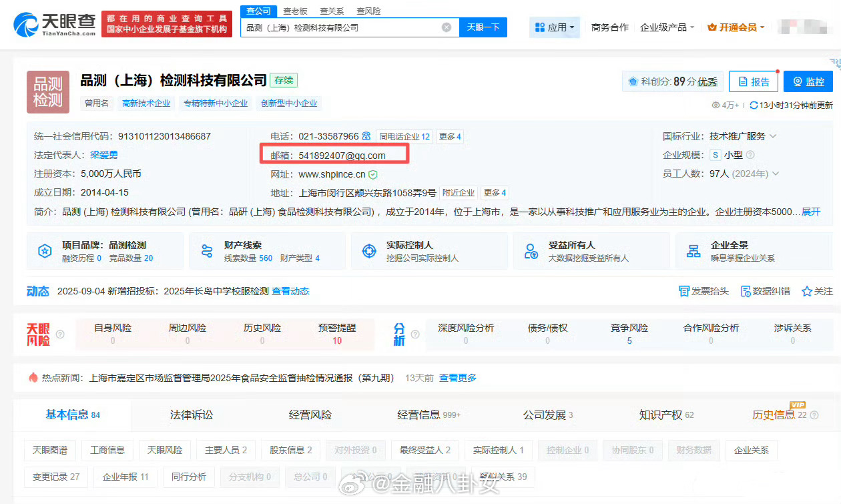Click the 专精特新中小企业 tag

pyautogui.click(x=216, y=103)
